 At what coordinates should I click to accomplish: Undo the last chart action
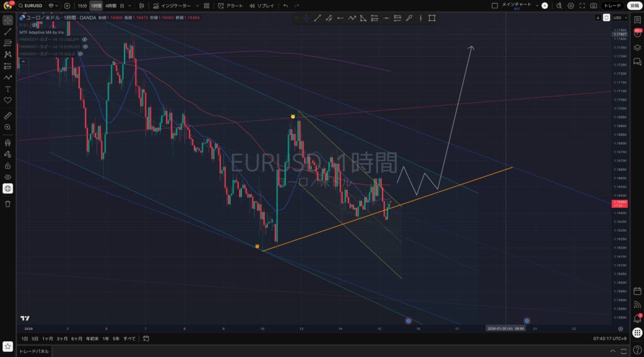tap(286, 6)
